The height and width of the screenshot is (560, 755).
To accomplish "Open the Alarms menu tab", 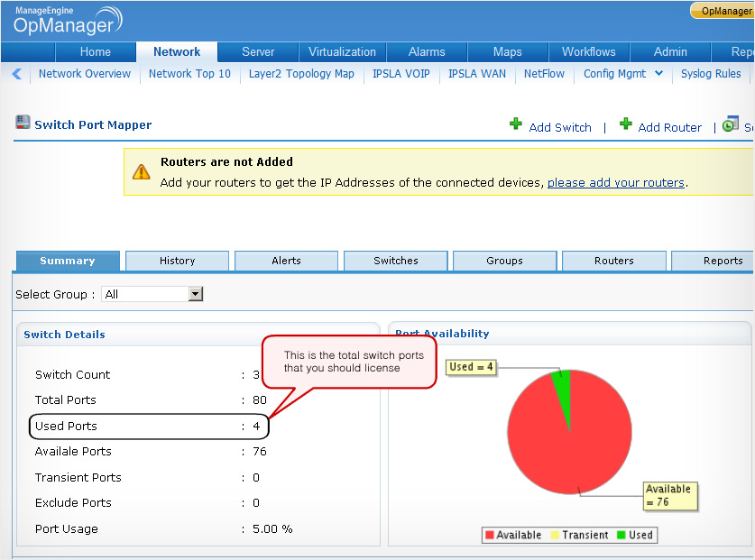I will (x=427, y=51).
